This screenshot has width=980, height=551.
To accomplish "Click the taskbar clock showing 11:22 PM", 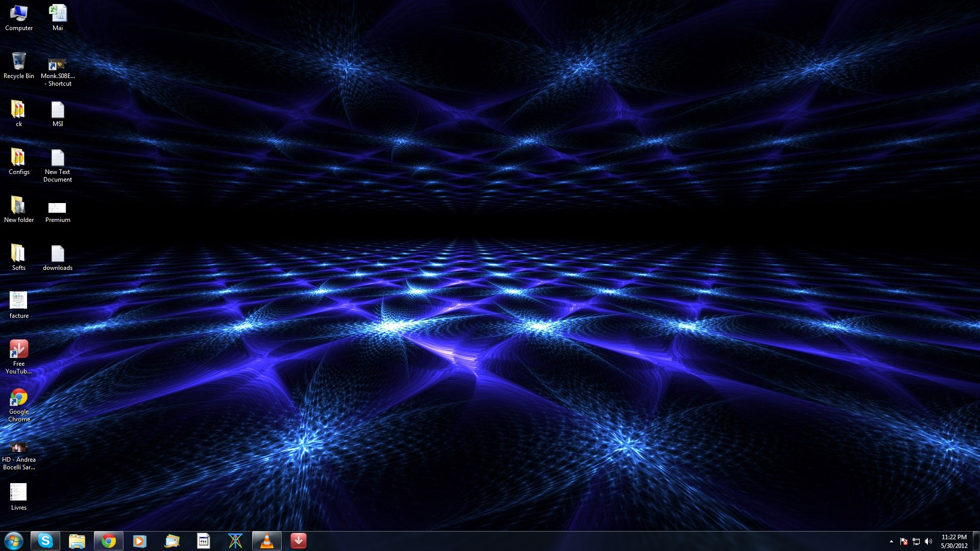I will click(954, 541).
